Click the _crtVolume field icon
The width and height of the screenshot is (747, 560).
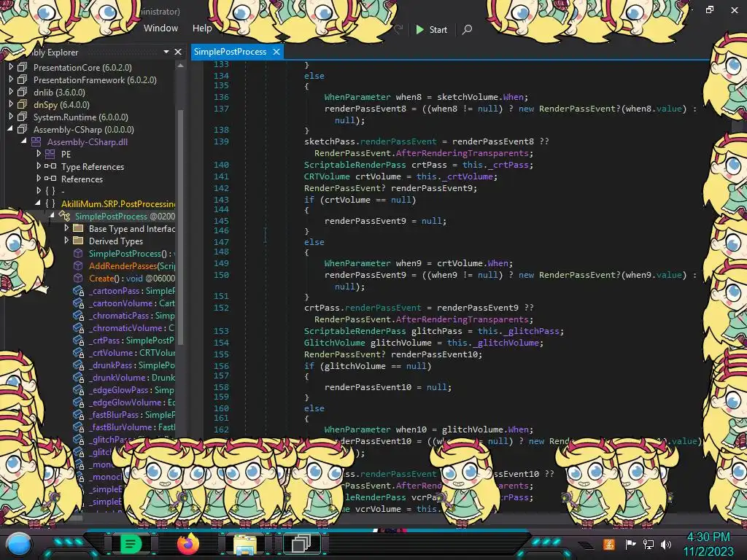tap(78, 352)
